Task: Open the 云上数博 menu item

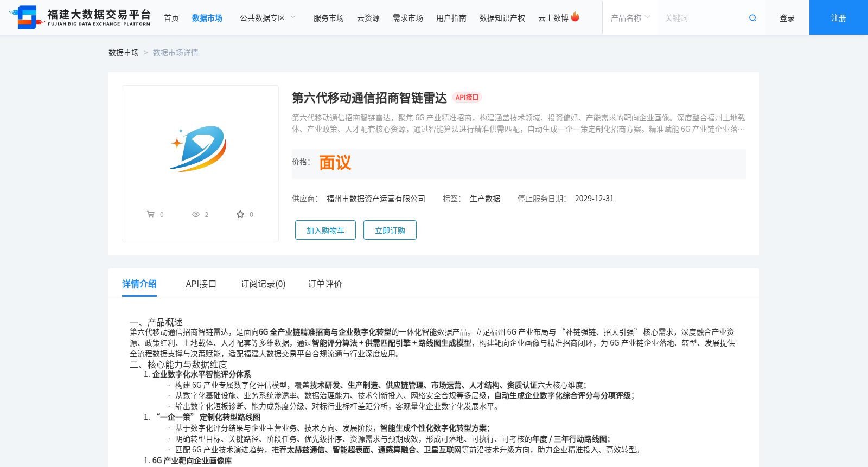Action: [553, 18]
